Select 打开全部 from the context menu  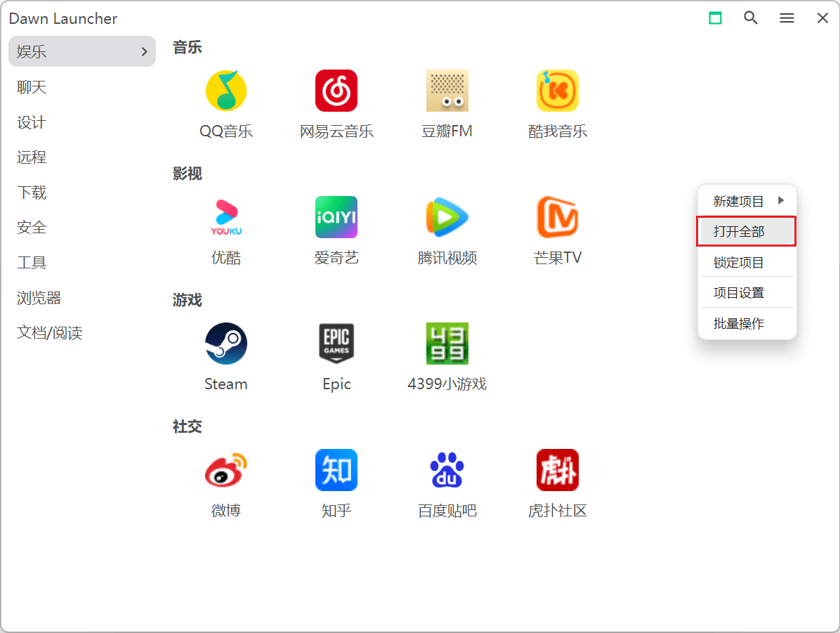[x=747, y=232]
